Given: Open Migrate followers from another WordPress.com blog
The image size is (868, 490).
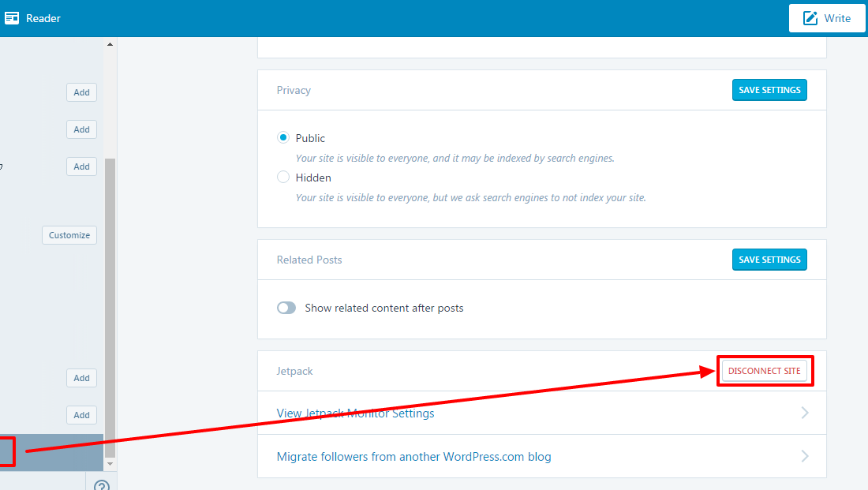Looking at the screenshot, I should tap(413, 456).
